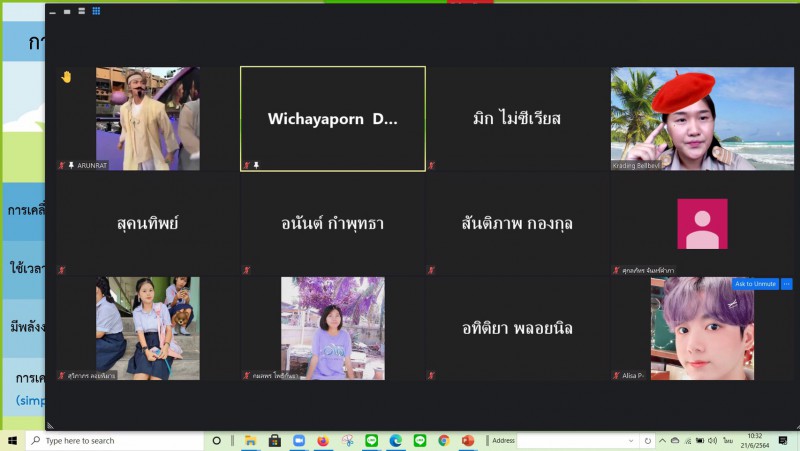Screen dimensions: 800x451
Task: Click the taskbar clock showing 10:32
Action: [754, 440]
